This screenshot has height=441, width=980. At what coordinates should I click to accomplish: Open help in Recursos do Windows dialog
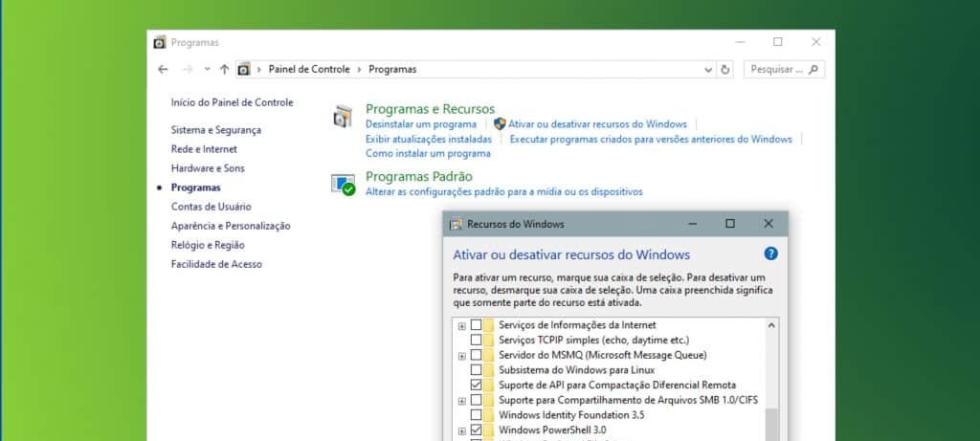pyautogui.click(x=770, y=254)
